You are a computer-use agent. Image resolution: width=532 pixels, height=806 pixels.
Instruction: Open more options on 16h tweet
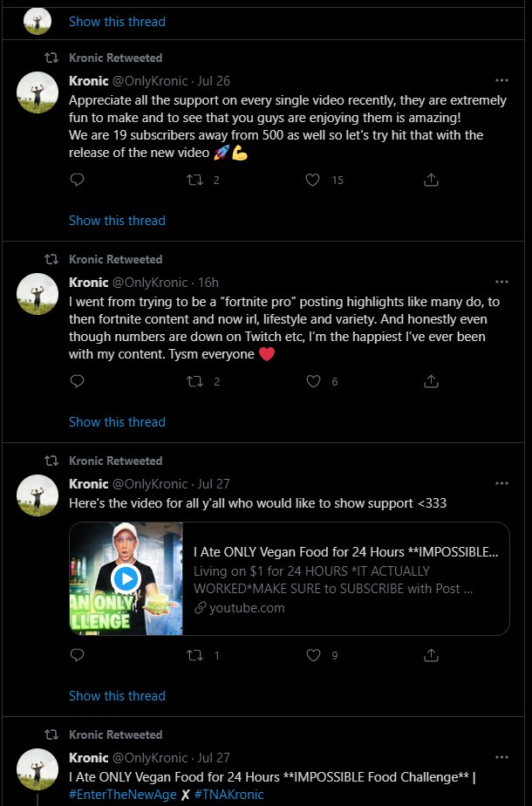pos(501,282)
